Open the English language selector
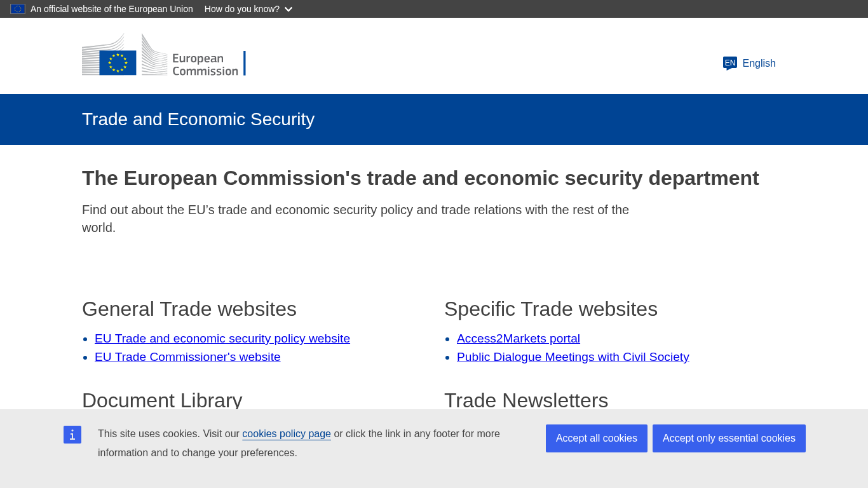Screen dimensions: 868x488 (758, 63)
